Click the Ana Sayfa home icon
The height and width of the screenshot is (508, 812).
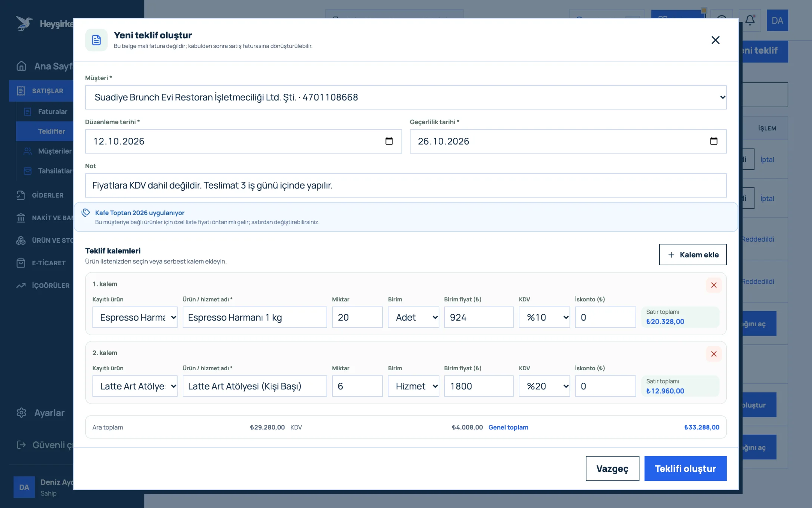(x=21, y=66)
